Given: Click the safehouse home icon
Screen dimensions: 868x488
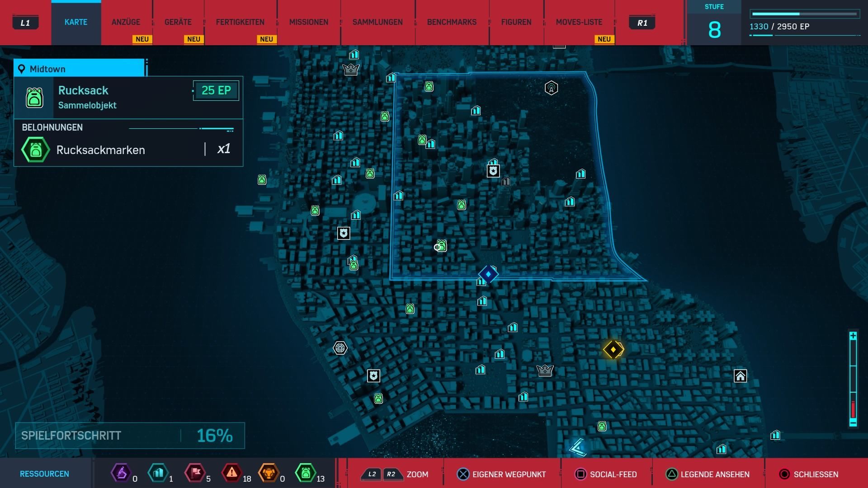Looking at the screenshot, I should pyautogui.click(x=740, y=376).
